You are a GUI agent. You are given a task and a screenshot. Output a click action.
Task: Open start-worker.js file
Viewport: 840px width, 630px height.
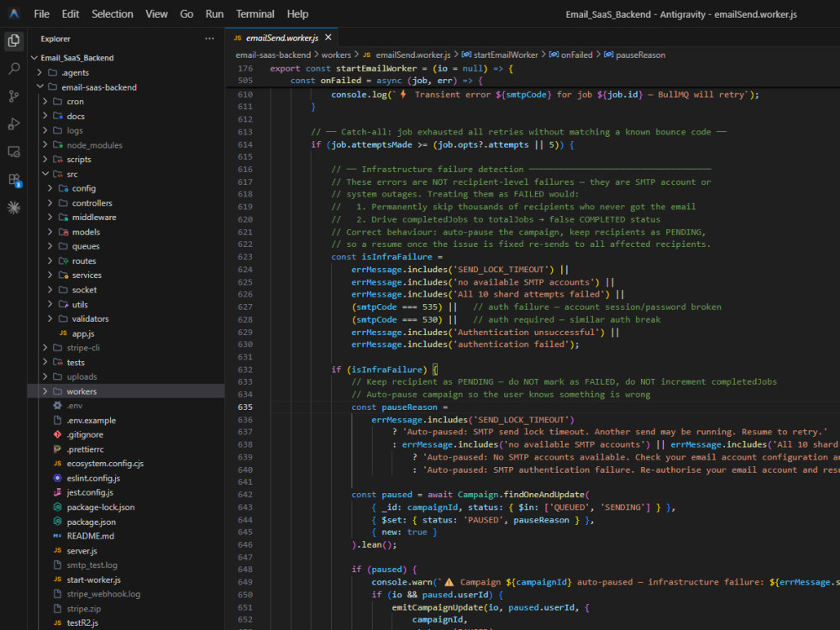point(94,580)
